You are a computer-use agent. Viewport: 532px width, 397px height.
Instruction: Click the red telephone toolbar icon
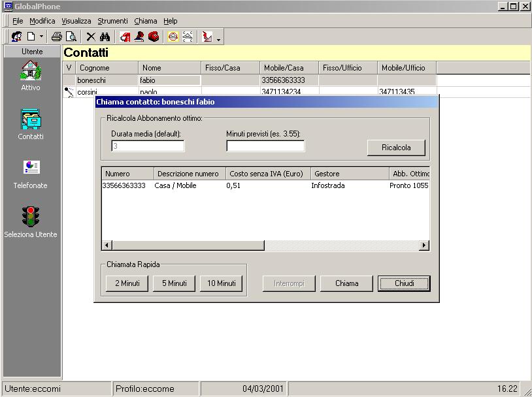154,37
